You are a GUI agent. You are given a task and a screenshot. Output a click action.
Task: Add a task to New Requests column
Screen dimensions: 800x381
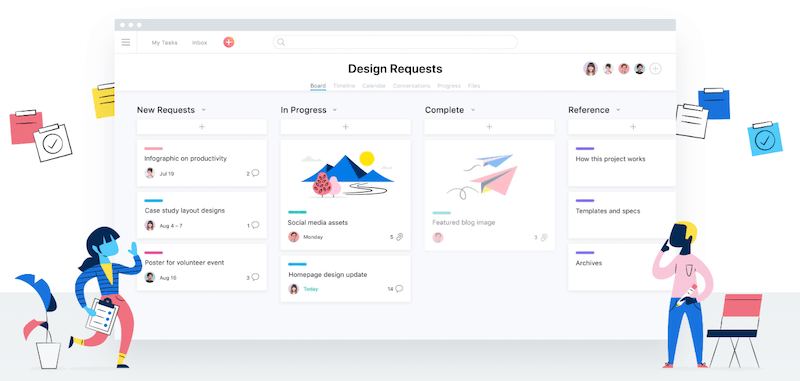pos(202,126)
